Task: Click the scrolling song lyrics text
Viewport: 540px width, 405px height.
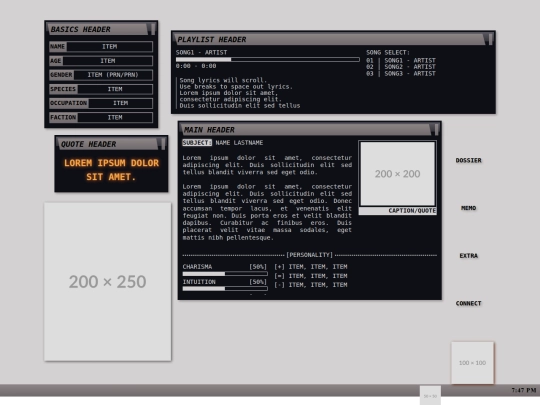Action: [239, 93]
